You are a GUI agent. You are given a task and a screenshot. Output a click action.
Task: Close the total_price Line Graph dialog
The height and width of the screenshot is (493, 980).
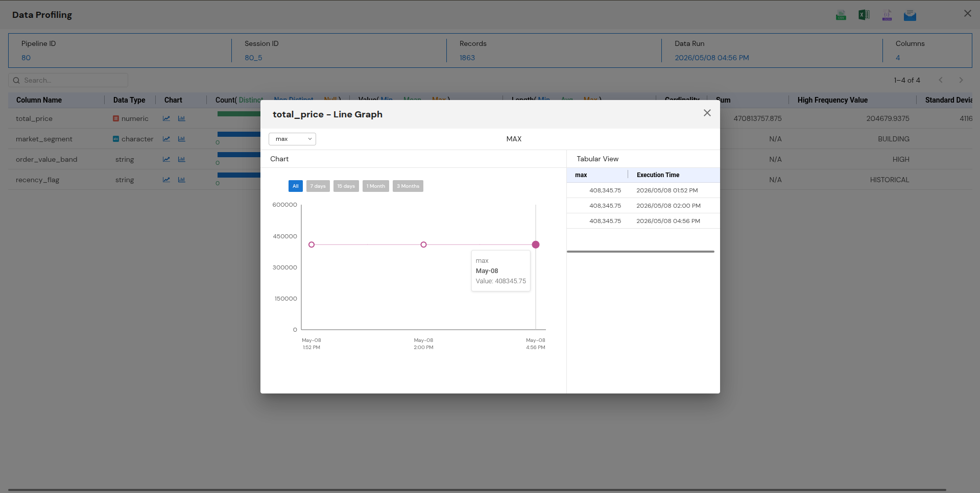[707, 113]
